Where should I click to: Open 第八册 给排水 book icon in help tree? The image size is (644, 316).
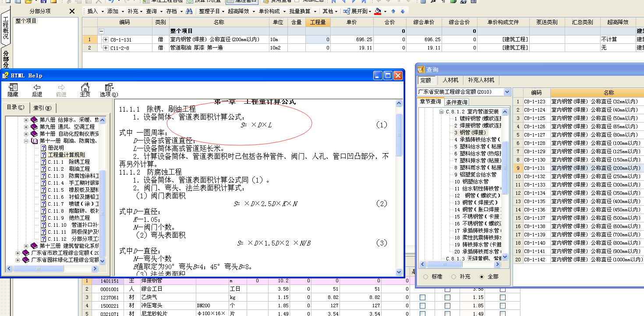pos(34,120)
